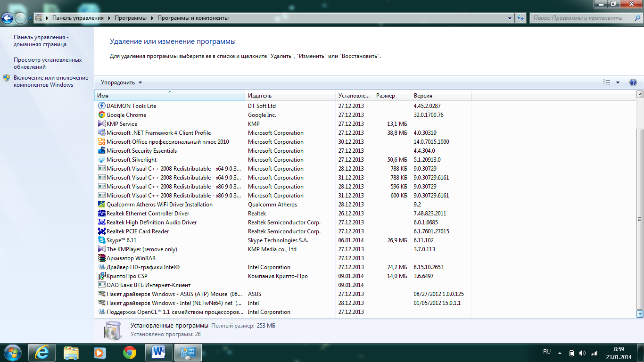Open the address bar history dropdown
Screen dimensions: 644x362
tap(510, 18)
